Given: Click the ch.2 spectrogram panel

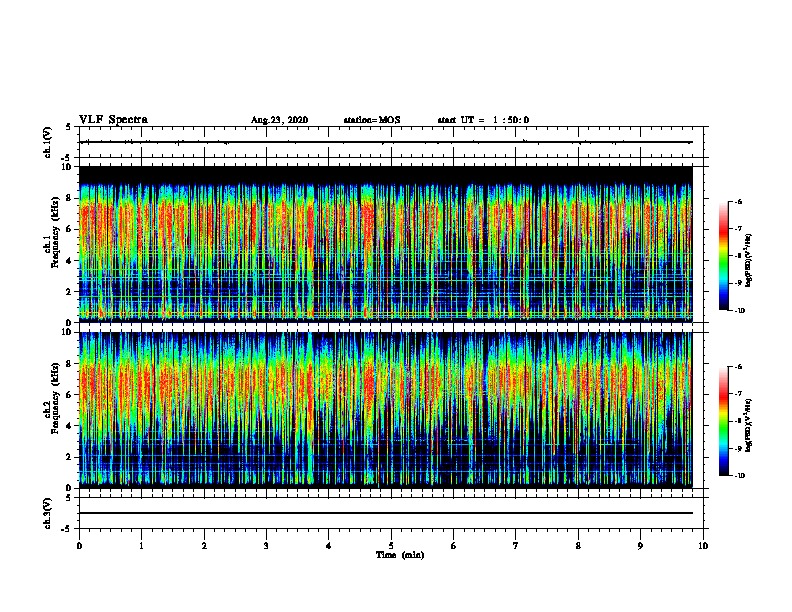Looking at the screenshot, I should (386, 410).
